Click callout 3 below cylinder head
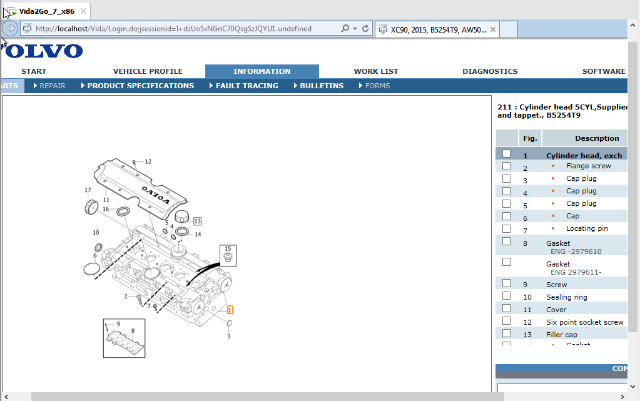The height and width of the screenshot is (401, 640). coord(229,336)
